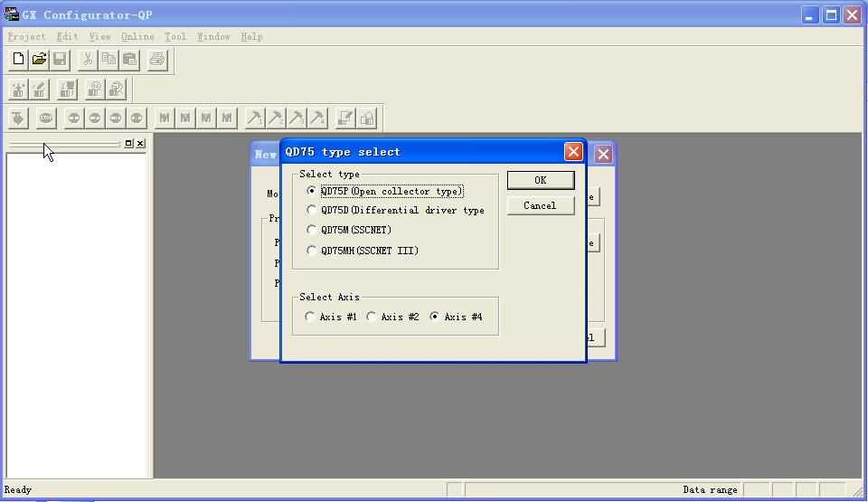Image resolution: width=868 pixels, height=502 pixels.
Task: Click the Open project folder icon
Action: click(39, 60)
